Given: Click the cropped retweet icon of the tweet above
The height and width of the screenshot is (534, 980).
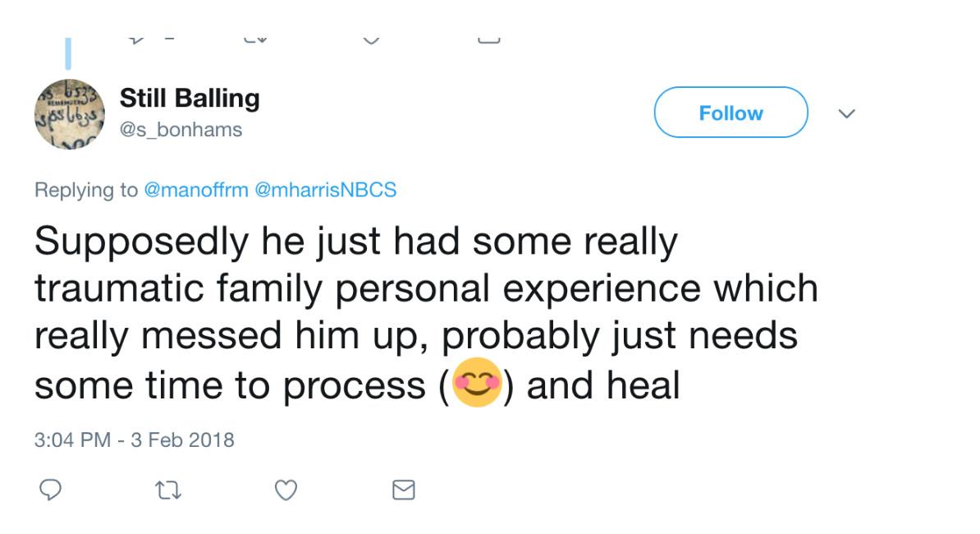Looking at the screenshot, I should pyautogui.click(x=254, y=38).
